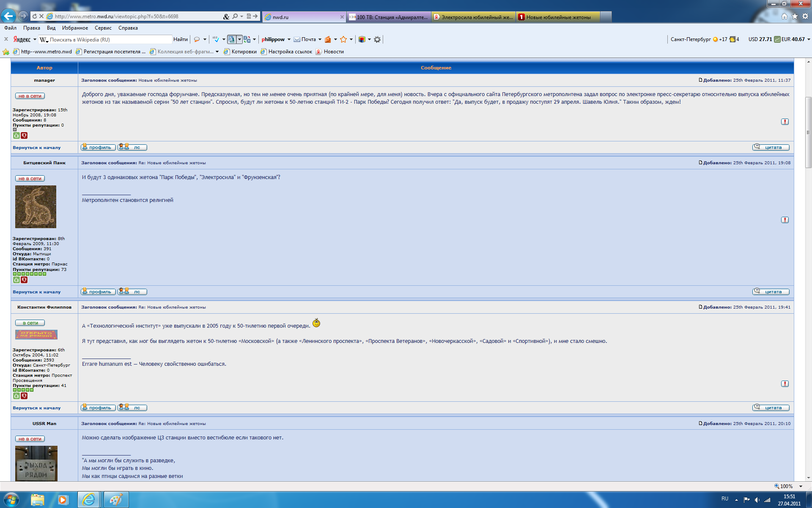Click the vertical page scrollbar thumb

808,132
